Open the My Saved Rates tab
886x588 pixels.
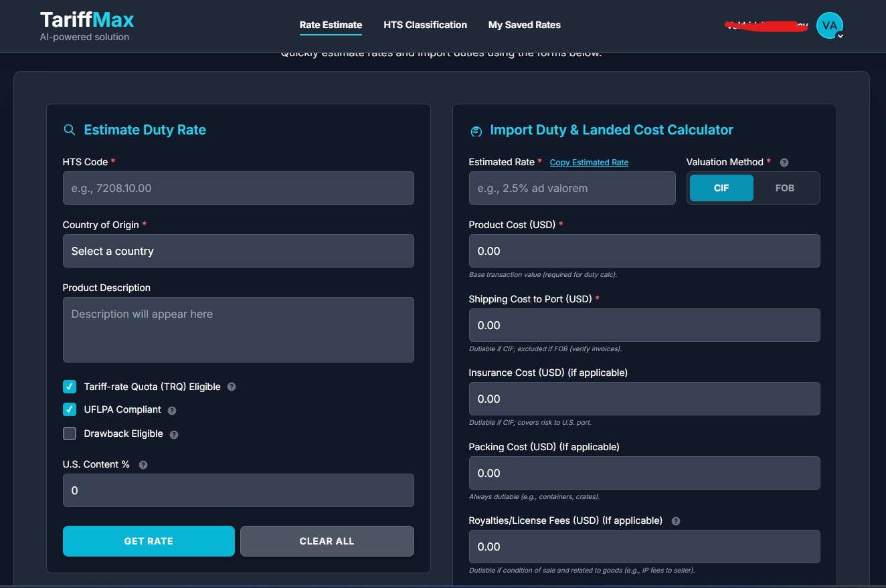[524, 25]
